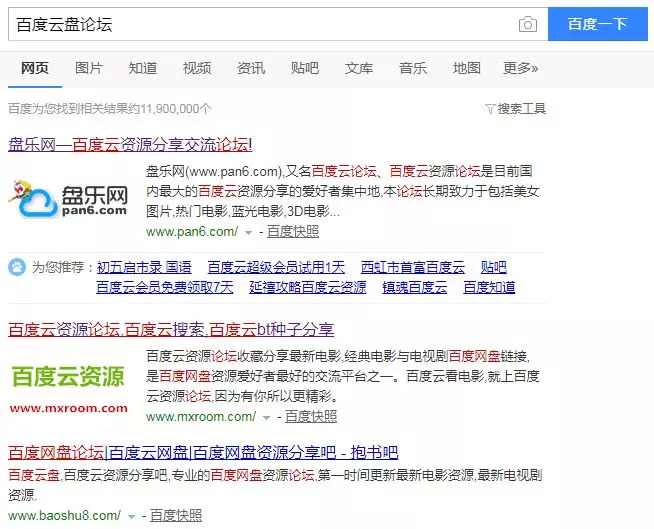
Task: Click suggested search 百度云会员免费领取7天
Action: point(165,287)
